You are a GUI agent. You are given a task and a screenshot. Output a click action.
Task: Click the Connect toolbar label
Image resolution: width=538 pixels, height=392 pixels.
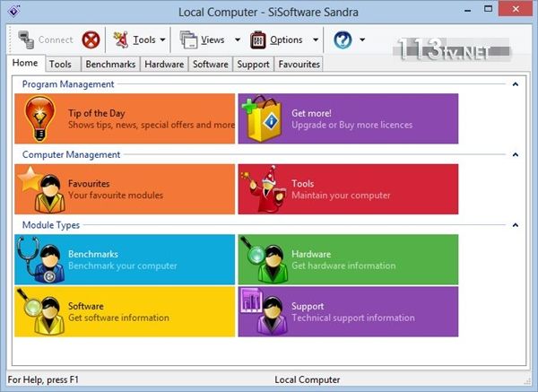point(56,39)
